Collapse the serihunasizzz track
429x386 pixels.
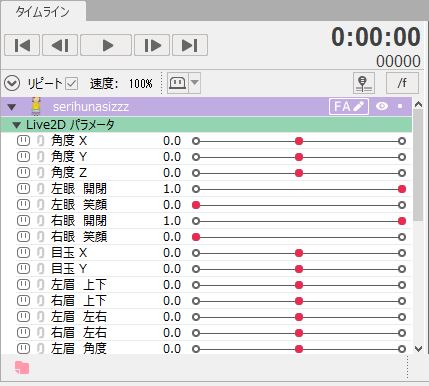click(12, 107)
